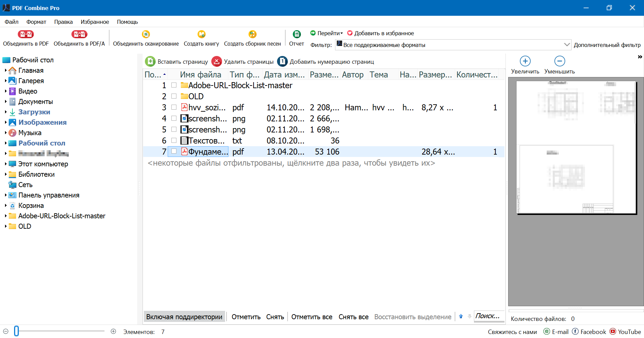Check the Текстов txt row checkbox
The image size is (644, 338).
174,140
